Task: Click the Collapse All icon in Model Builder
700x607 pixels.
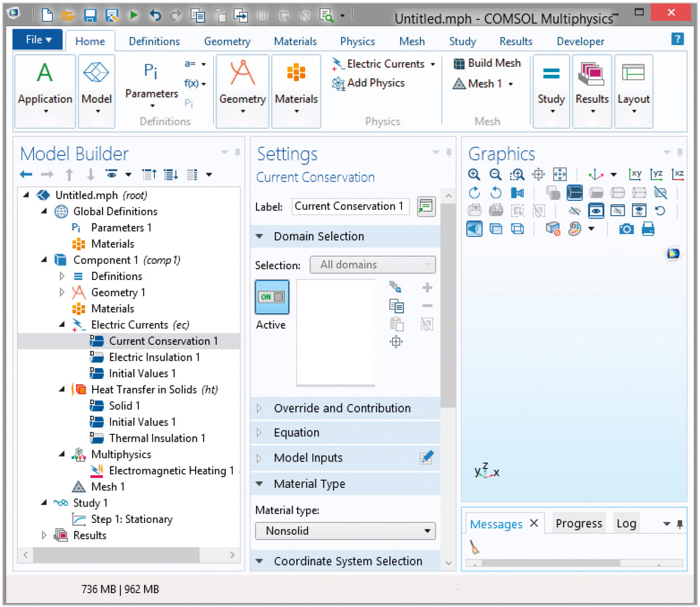Action: click(149, 174)
